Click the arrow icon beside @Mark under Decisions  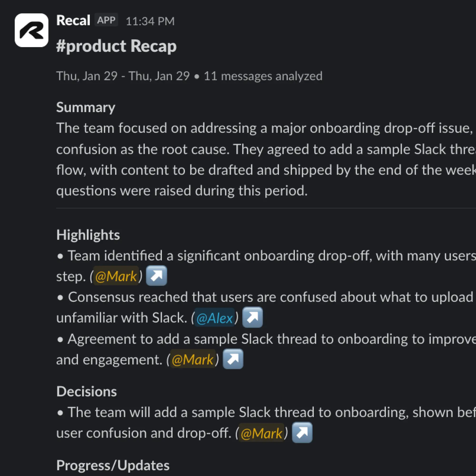(x=302, y=433)
